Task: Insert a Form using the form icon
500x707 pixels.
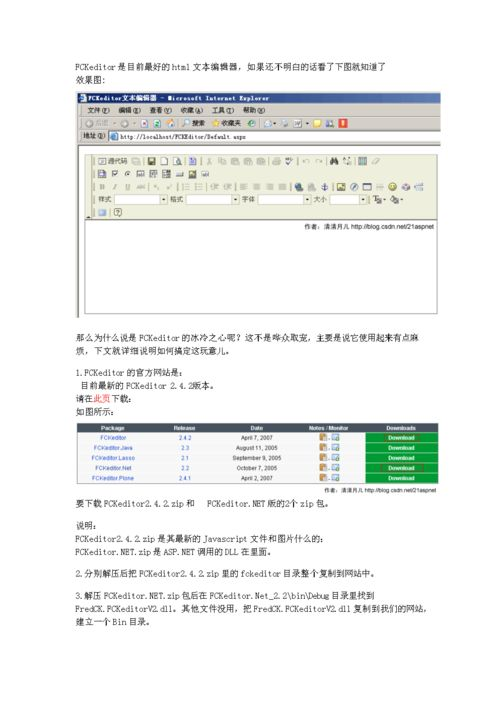Action: pyautogui.click(x=102, y=174)
